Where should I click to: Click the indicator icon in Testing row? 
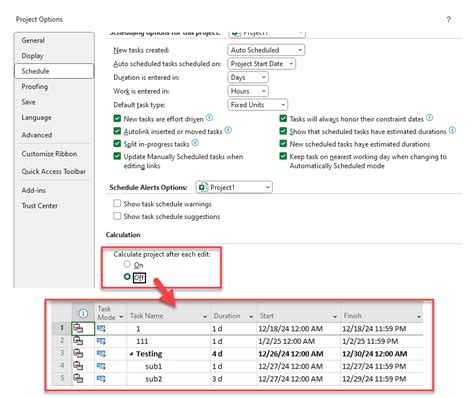tap(78, 353)
